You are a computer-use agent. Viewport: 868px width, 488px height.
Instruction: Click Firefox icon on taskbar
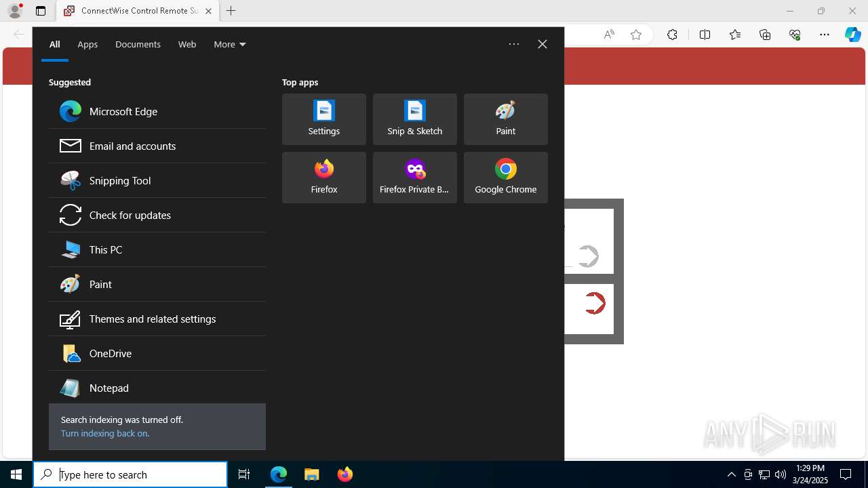click(x=345, y=474)
